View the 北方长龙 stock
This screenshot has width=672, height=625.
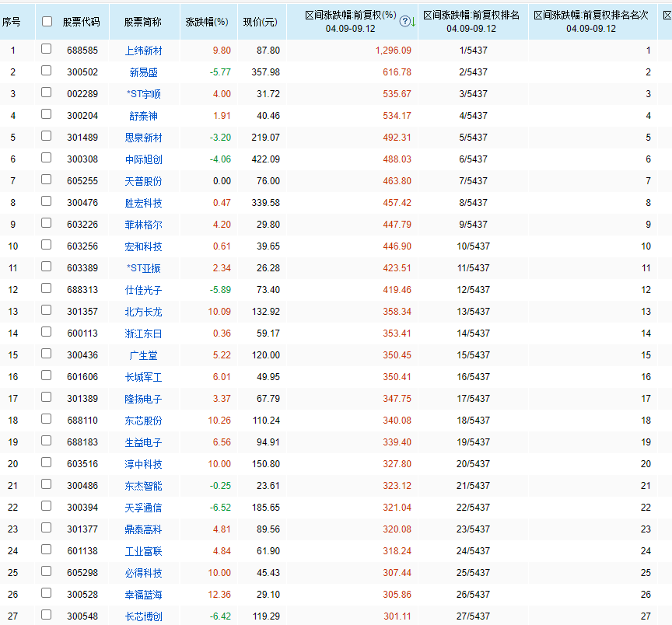tap(144, 312)
